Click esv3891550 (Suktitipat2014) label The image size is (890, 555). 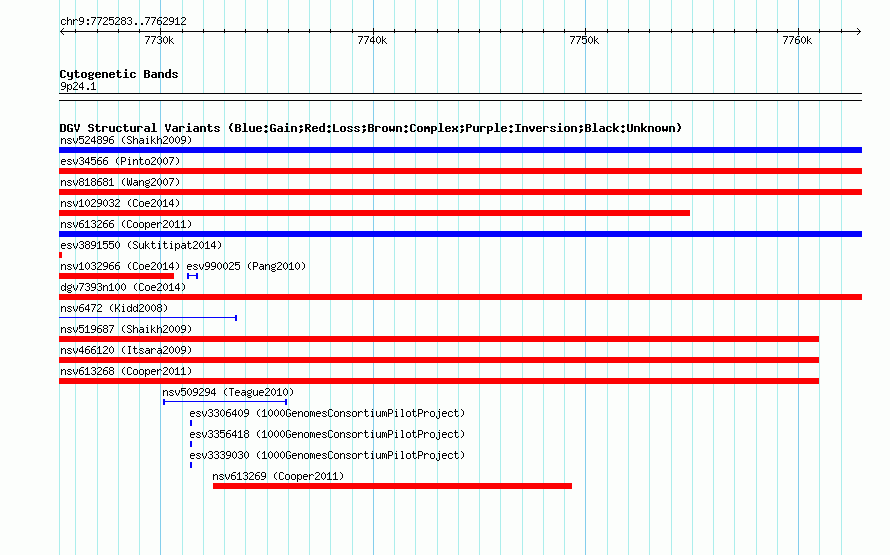click(x=141, y=245)
